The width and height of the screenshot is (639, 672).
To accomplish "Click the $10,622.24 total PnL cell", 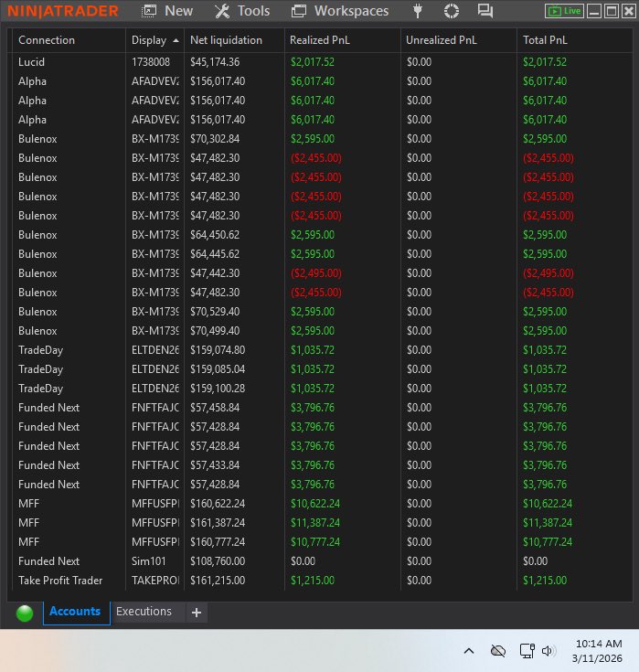I will 548,504.
